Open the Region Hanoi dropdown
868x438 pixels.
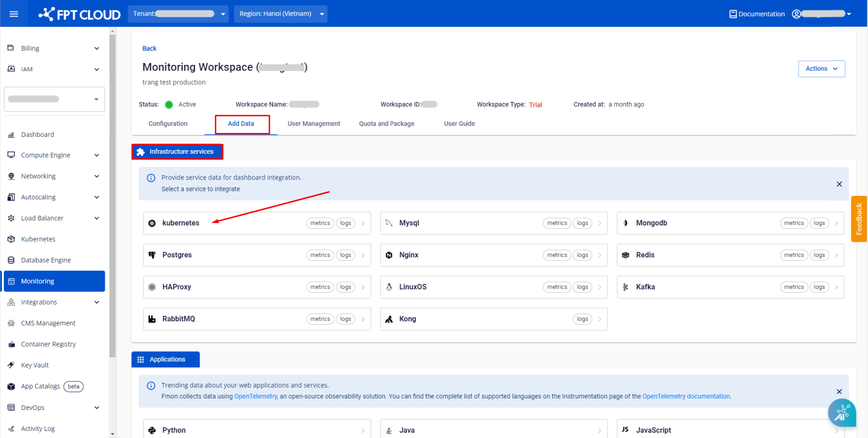click(x=280, y=14)
